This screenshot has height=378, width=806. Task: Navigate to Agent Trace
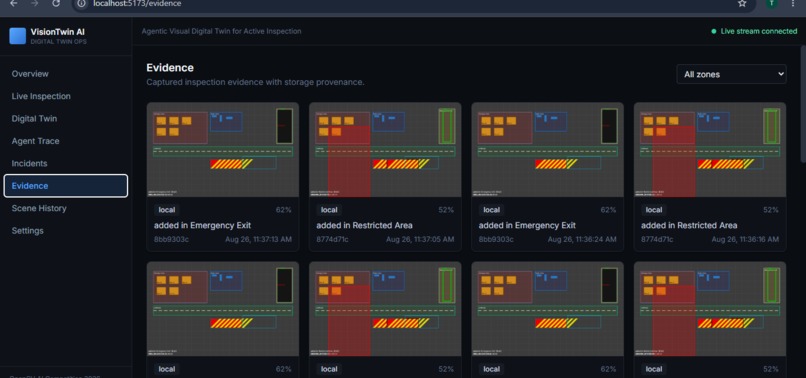click(x=66, y=141)
